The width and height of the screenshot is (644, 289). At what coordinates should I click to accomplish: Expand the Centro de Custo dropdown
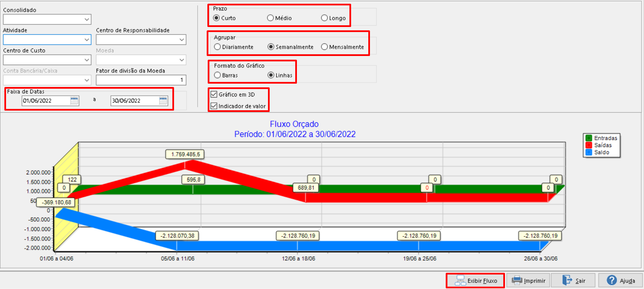click(x=87, y=60)
